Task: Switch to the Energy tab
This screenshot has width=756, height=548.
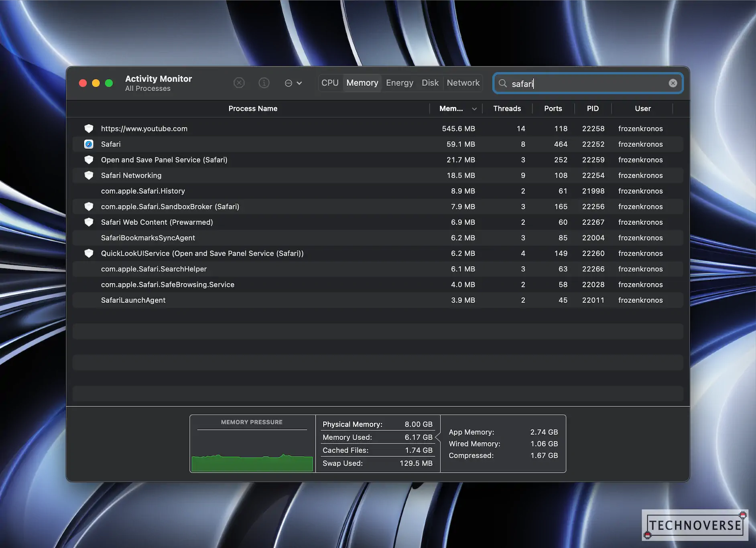Action: click(x=400, y=83)
